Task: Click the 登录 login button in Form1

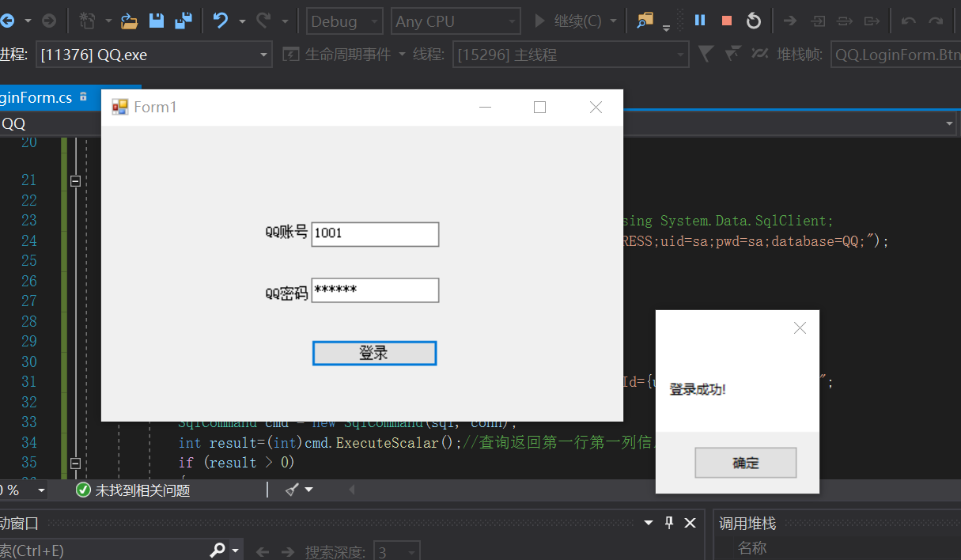Action: (374, 353)
